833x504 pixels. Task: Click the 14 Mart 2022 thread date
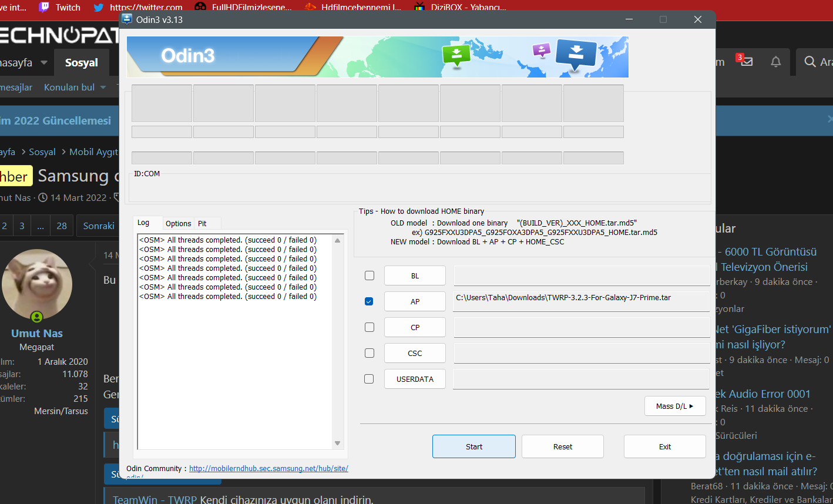coord(79,197)
